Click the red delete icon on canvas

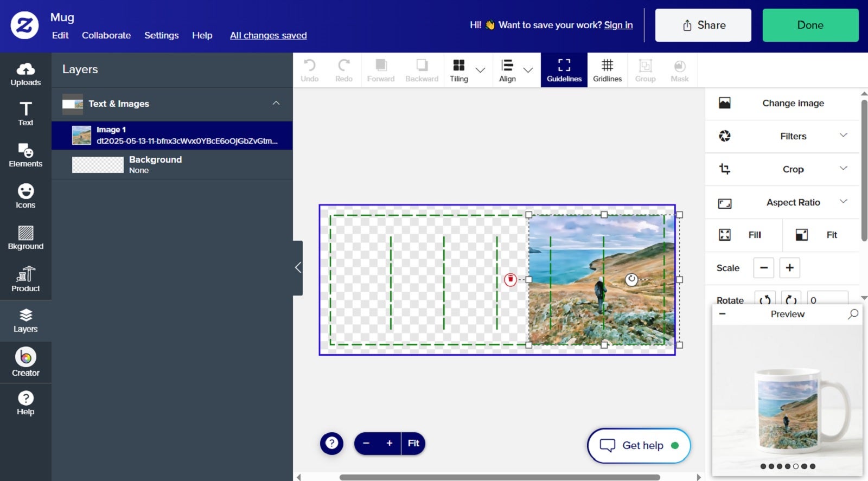[x=510, y=279]
